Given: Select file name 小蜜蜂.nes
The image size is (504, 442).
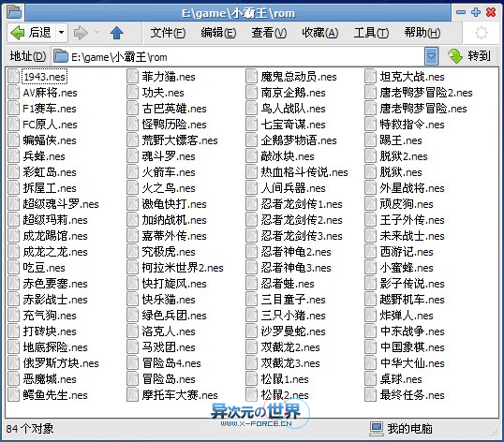Looking at the screenshot, I should [x=407, y=268].
